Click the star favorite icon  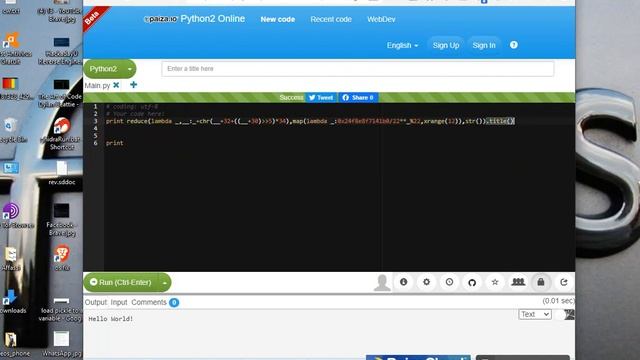[495, 282]
